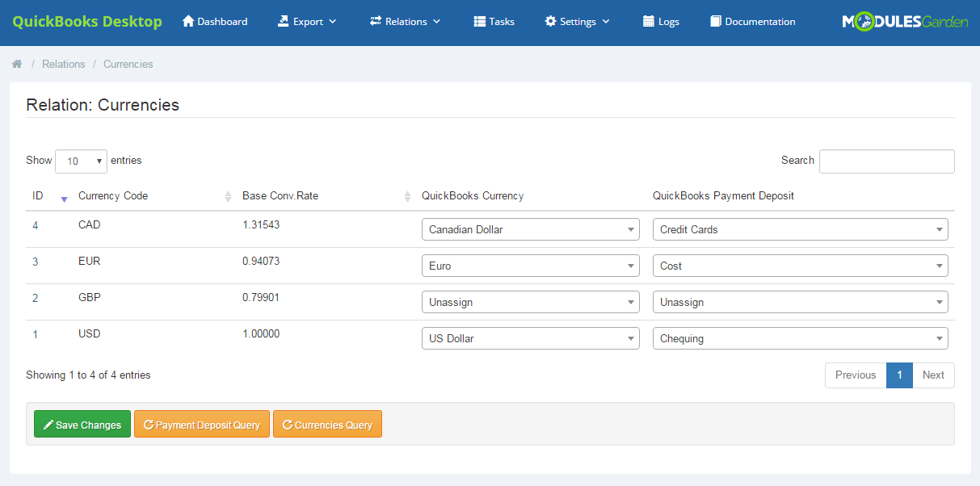Sort by Currency Code column arrows
Image resolution: width=980 pixels, height=486 pixels.
229,196
